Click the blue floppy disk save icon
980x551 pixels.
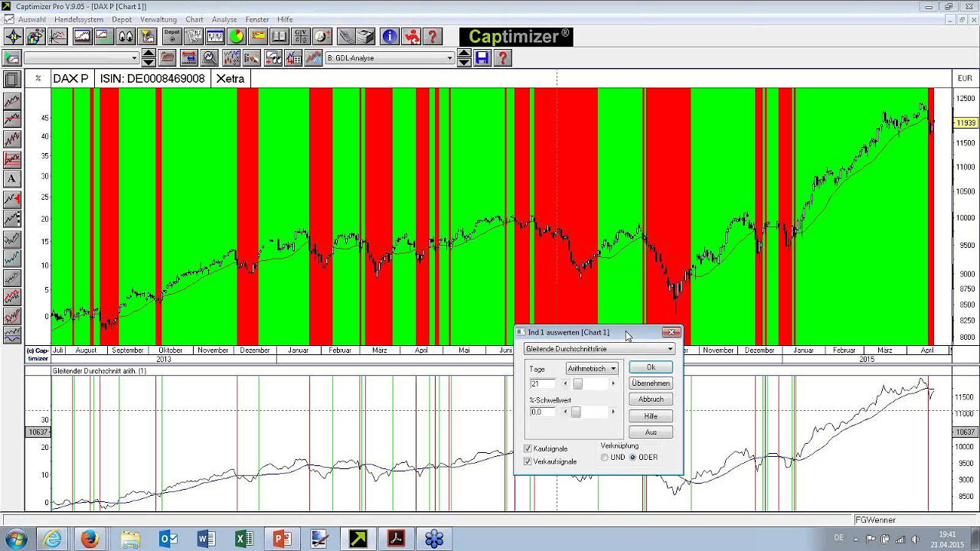coord(482,58)
